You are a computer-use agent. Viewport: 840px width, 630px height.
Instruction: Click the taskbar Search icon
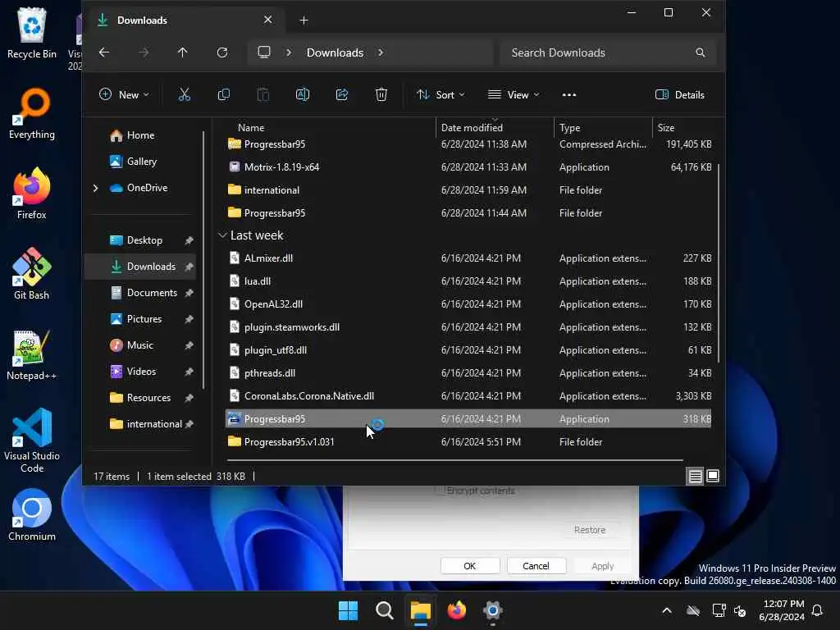pyautogui.click(x=384, y=610)
